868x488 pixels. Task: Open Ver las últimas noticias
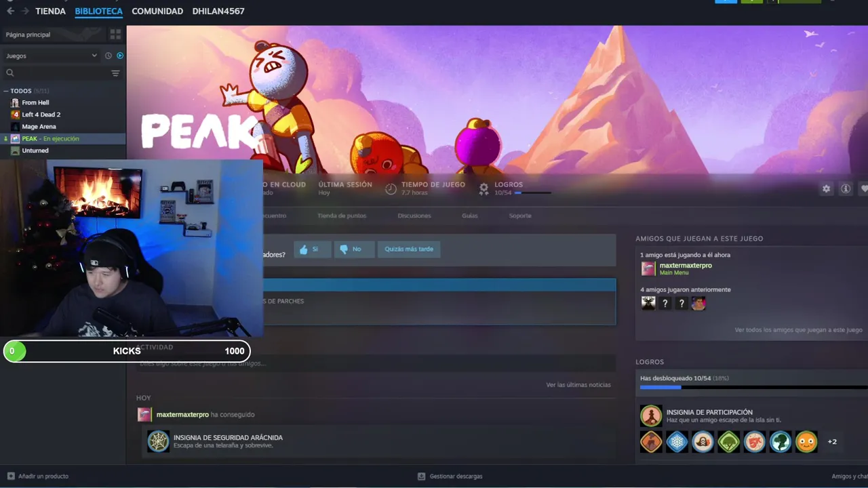click(578, 385)
